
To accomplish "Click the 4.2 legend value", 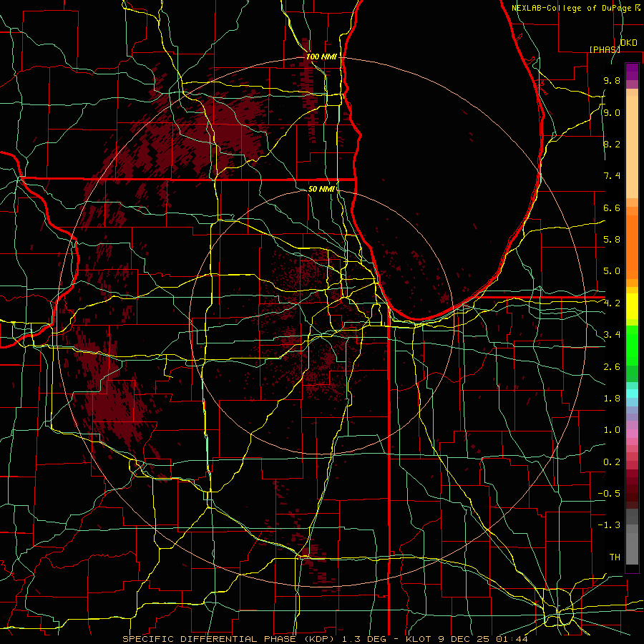I will coord(612,303).
